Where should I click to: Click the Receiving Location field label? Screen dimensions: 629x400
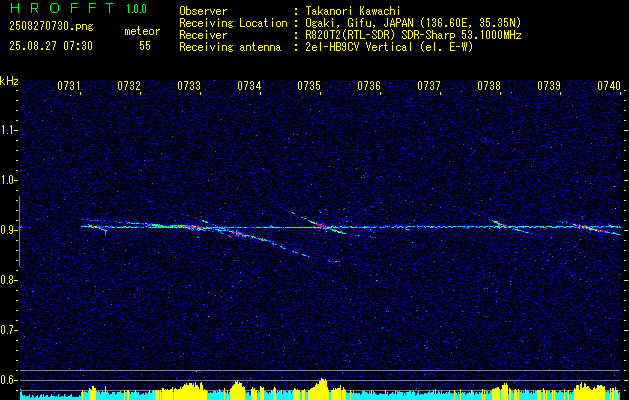[x=233, y=24]
